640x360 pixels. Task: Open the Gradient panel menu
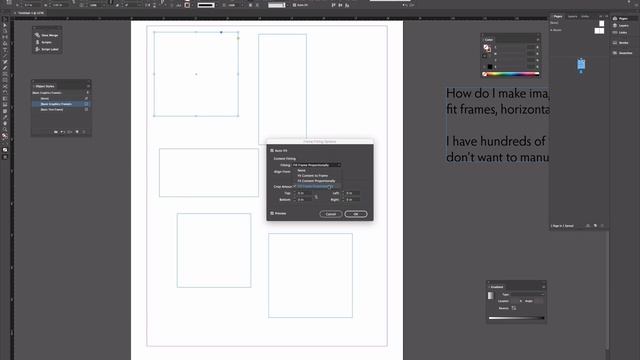click(x=543, y=287)
